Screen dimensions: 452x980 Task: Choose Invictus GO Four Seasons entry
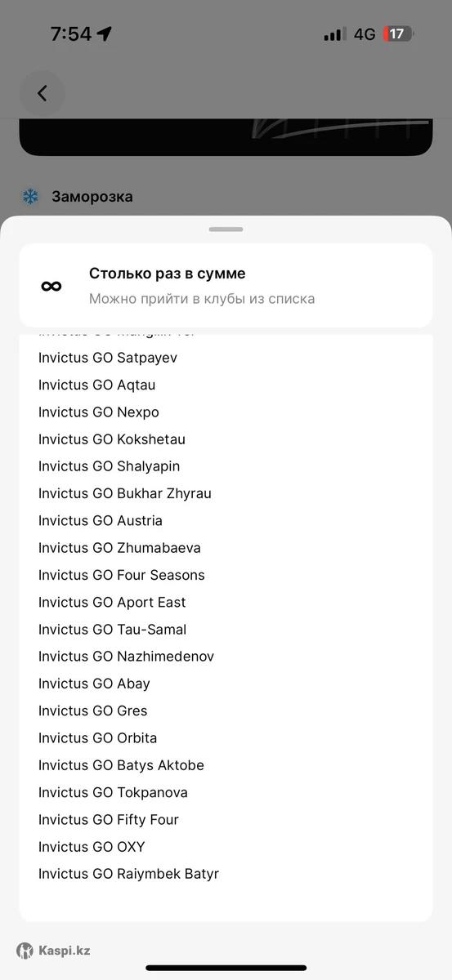tap(122, 575)
